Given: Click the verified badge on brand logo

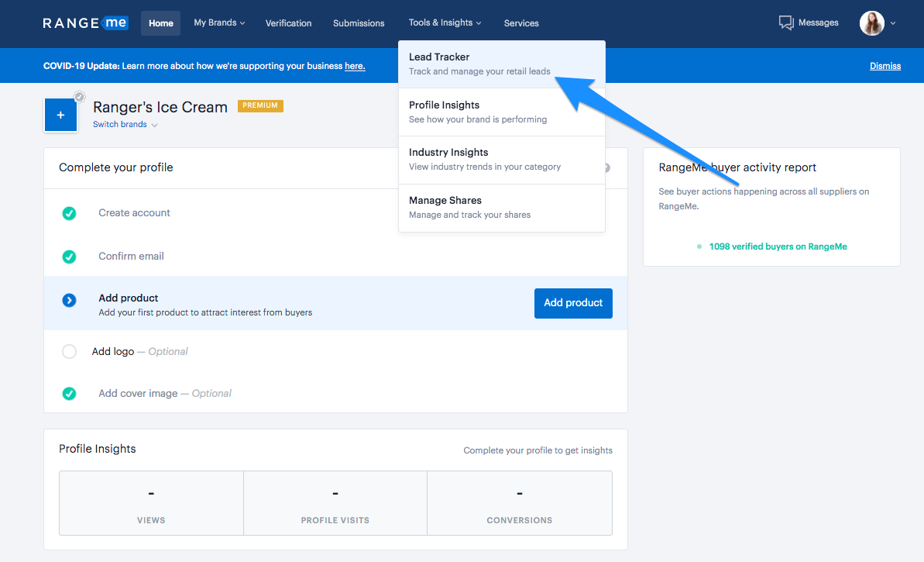Looking at the screenshot, I should 80,97.
